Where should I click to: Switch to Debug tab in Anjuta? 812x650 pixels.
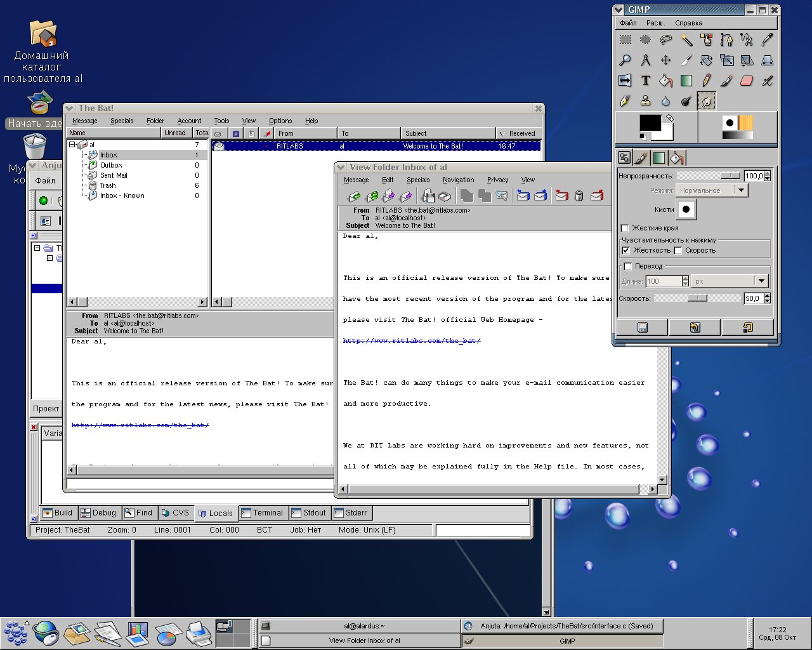[98, 513]
